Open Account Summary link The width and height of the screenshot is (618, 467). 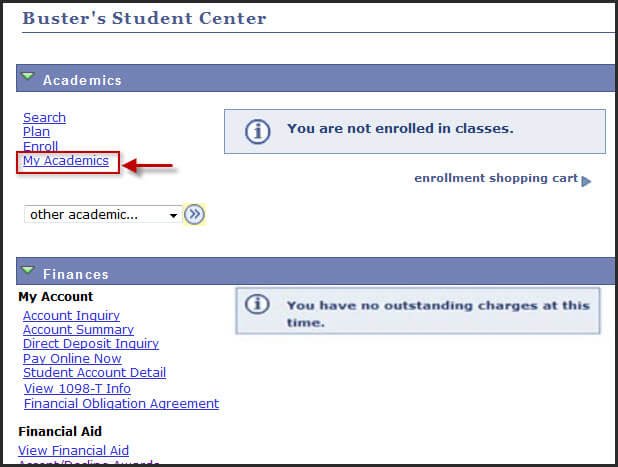(78, 329)
